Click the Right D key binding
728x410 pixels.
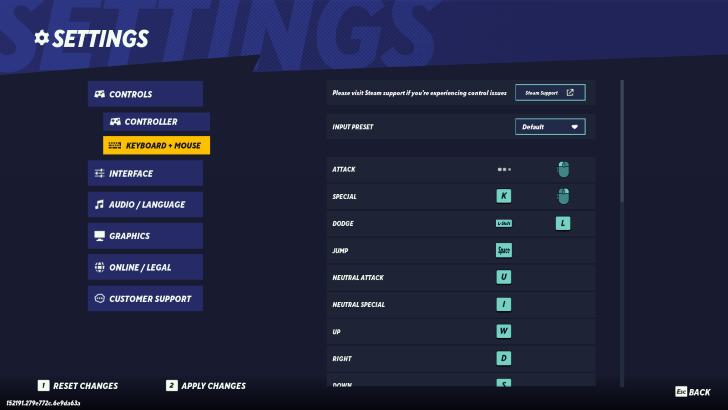point(504,358)
